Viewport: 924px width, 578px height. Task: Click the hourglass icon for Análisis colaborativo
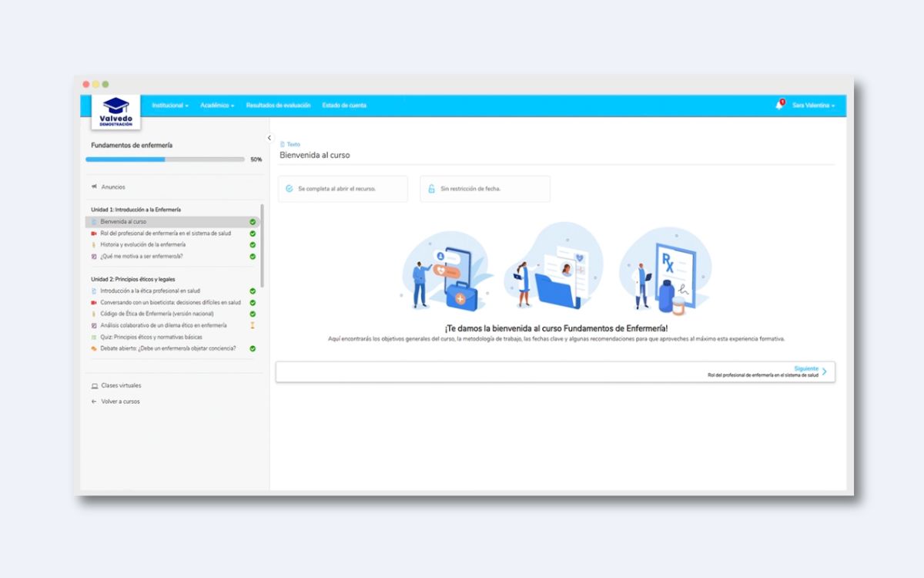coord(253,325)
